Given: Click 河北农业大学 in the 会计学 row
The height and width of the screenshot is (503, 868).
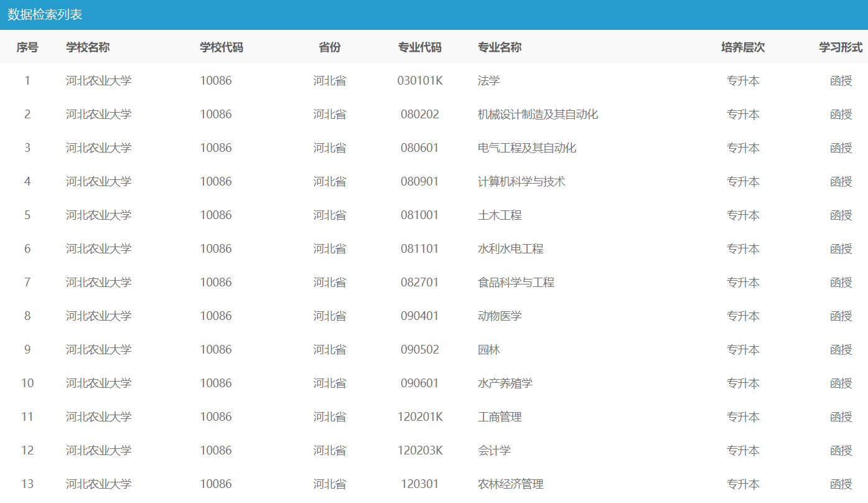Looking at the screenshot, I should pyautogui.click(x=99, y=451).
